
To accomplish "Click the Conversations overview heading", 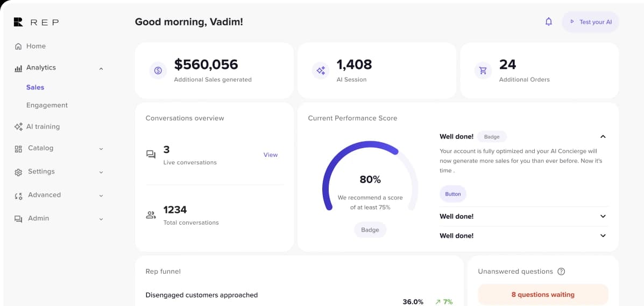I will (185, 118).
